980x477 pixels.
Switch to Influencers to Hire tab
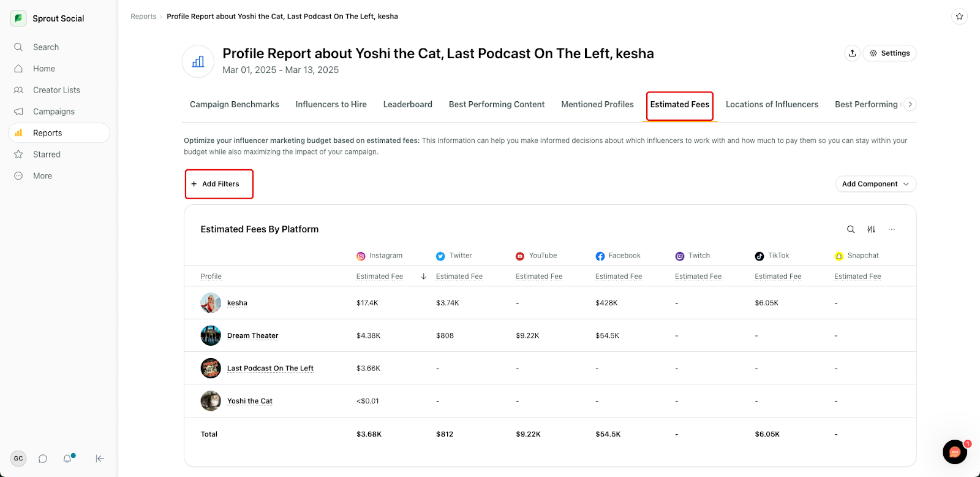point(331,104)
